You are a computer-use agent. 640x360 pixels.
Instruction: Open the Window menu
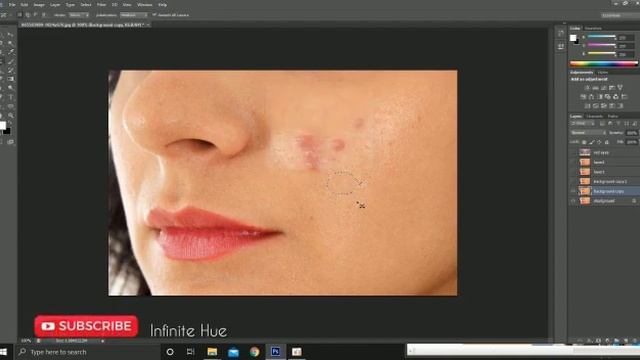(144, 5)
